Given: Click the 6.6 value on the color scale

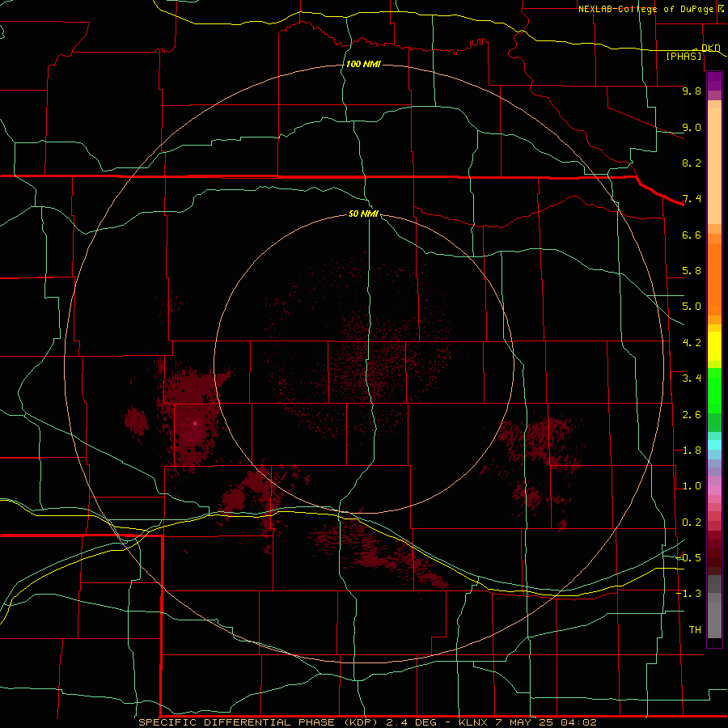Looking at the screenshot, I should point(692,235).
